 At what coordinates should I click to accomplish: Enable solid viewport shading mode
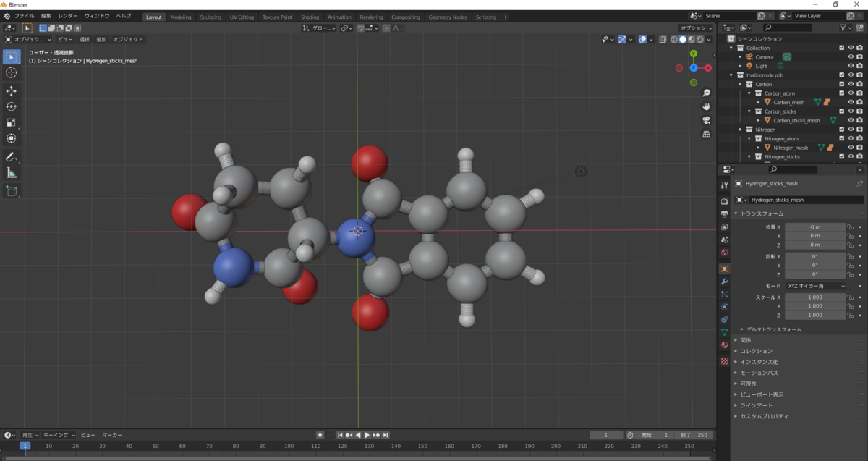pos(682,39)
